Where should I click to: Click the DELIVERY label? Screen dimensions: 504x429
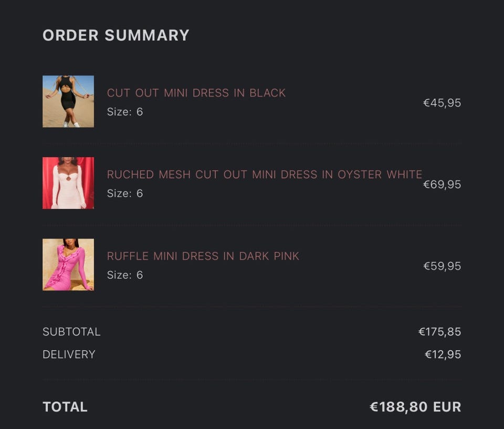coord(69,354)
